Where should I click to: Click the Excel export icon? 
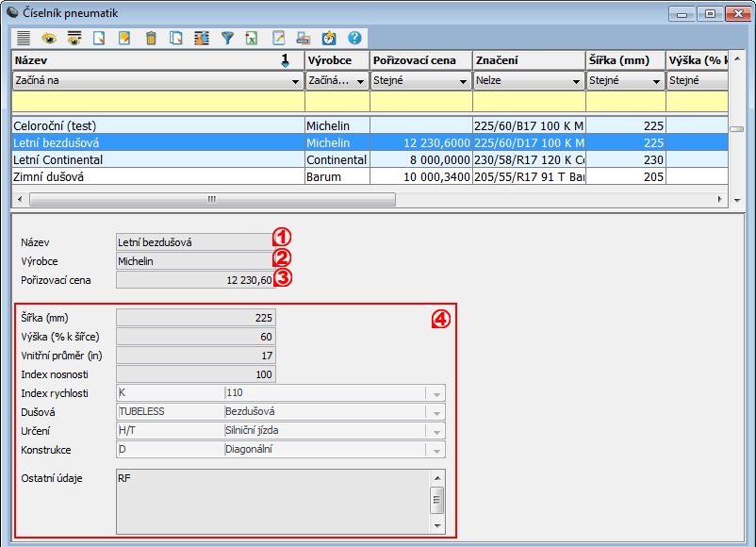(253, 39)
